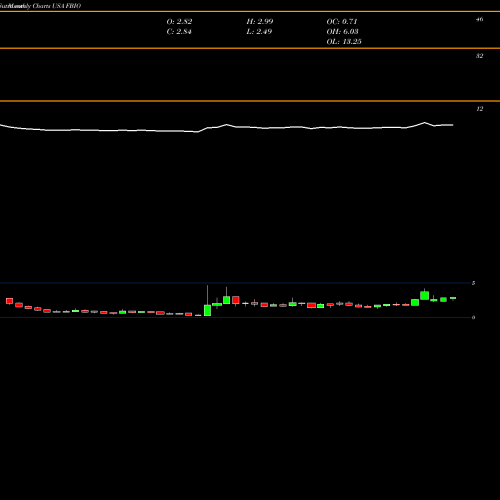The image size is (500, 500).
Task: Select the close value 'C: 2.84'
Action: coord(179,31)
